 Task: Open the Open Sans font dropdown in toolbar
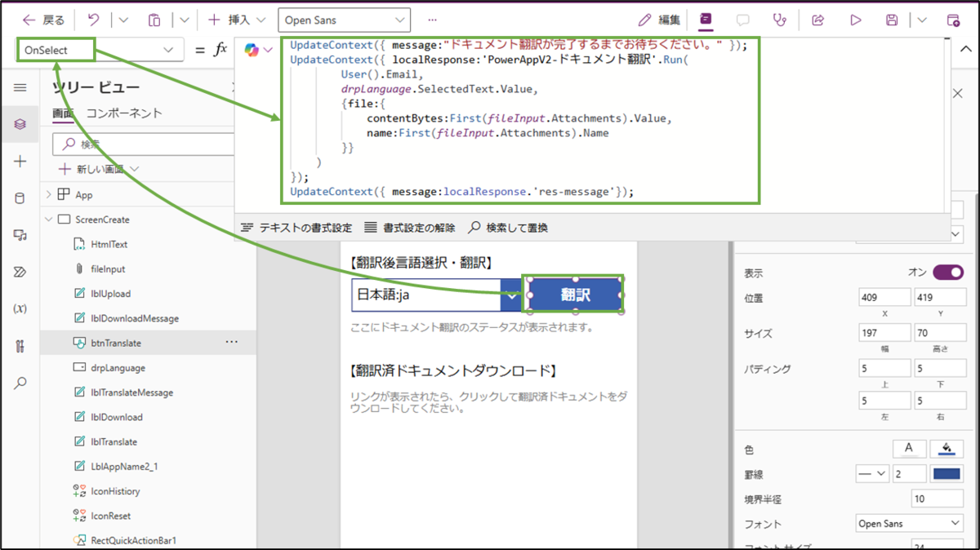(344, 20)
